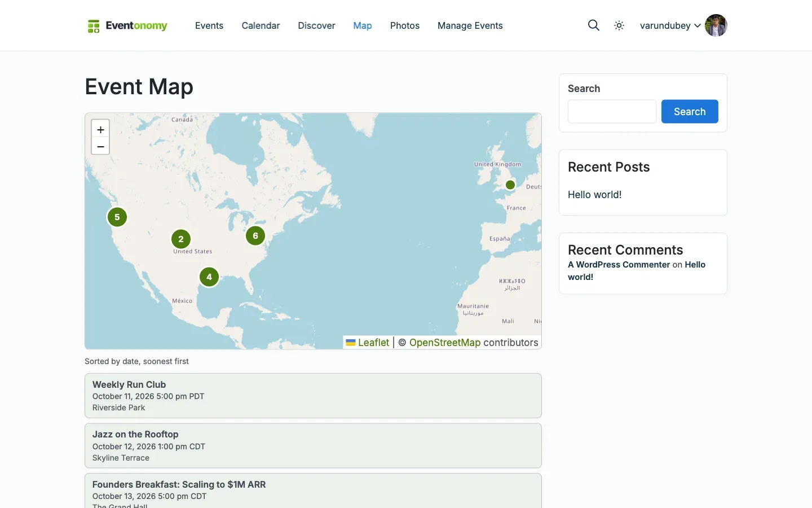
Task: Click the Eventonomy logo icon
Action: pyautogui.click(x=94, y=26)
